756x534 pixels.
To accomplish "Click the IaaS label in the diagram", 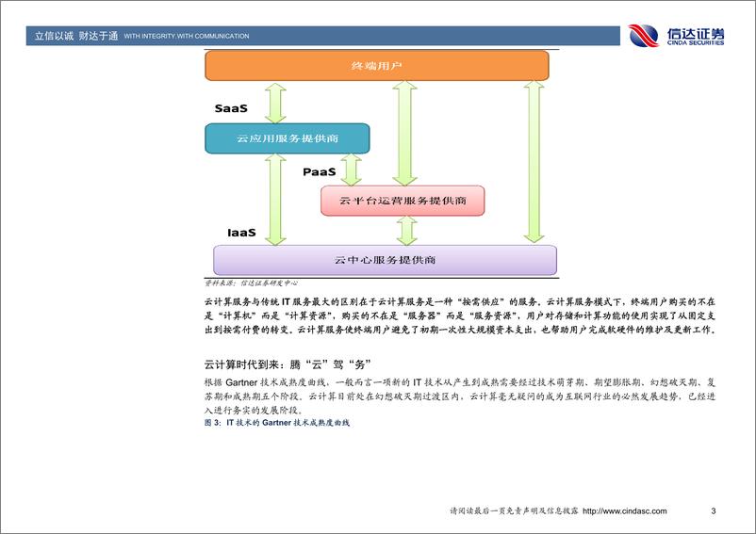I will click(x=241, y=233).
